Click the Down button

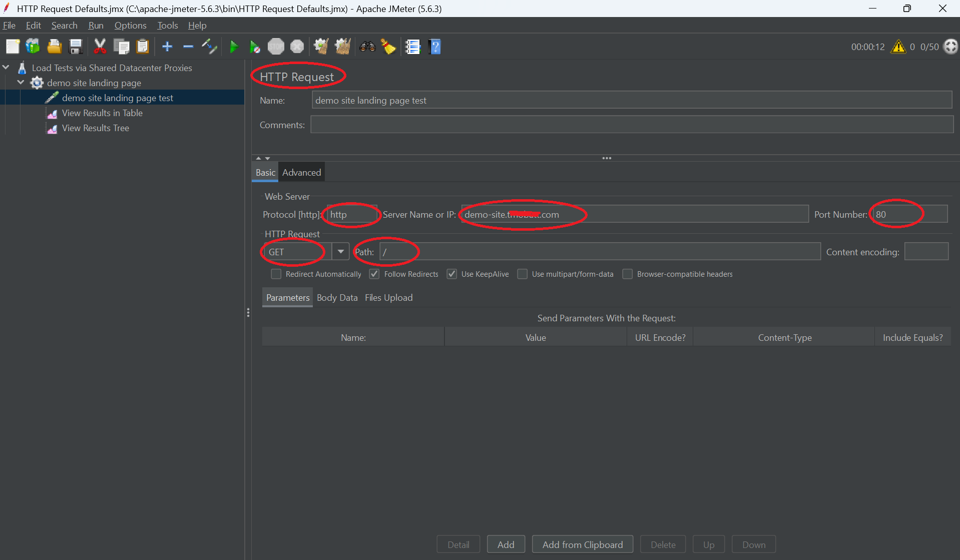point(753,544)
